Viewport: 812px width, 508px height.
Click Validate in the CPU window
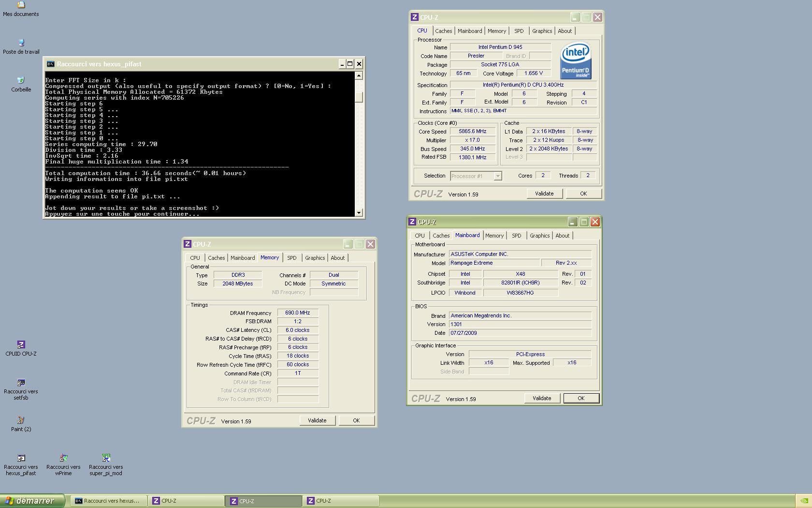[544, 194]
